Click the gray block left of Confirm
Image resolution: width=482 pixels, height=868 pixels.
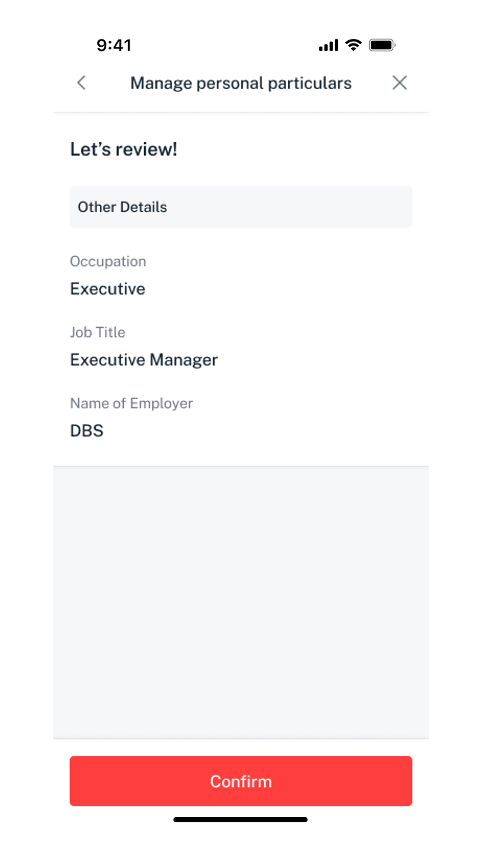click(26, 763)
